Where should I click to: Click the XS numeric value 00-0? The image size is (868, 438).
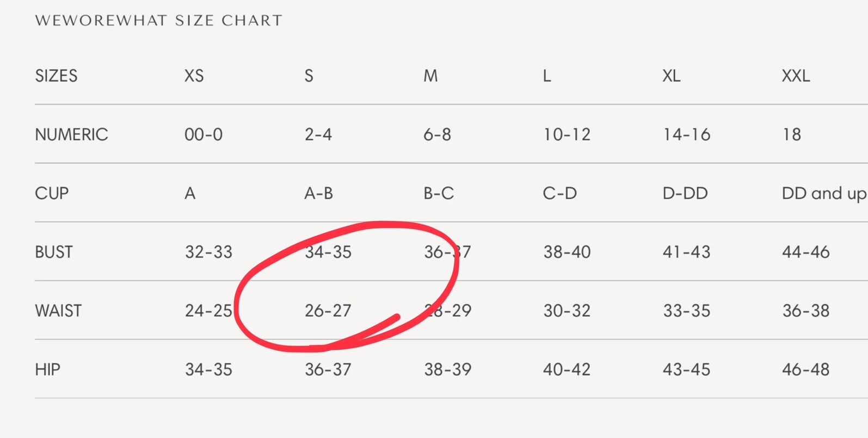(204, 134)
